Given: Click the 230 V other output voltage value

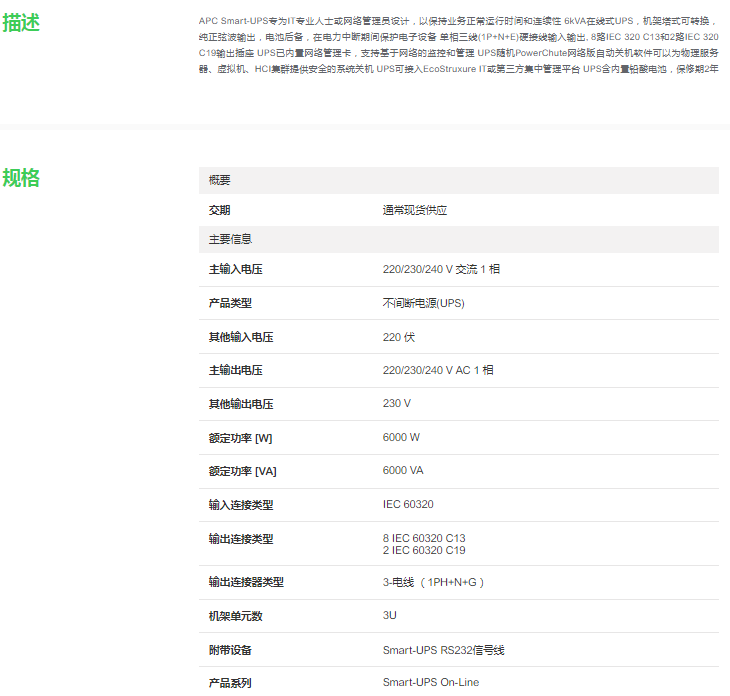Looking at the screenshot, I should point(396,404).
